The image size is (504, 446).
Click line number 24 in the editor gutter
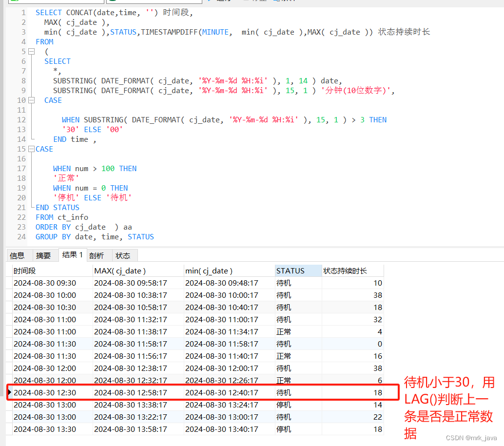click(21, 237)
